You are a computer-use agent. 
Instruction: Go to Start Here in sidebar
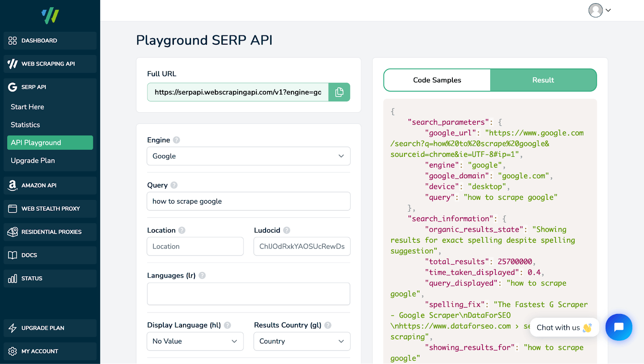coord(27,107)
